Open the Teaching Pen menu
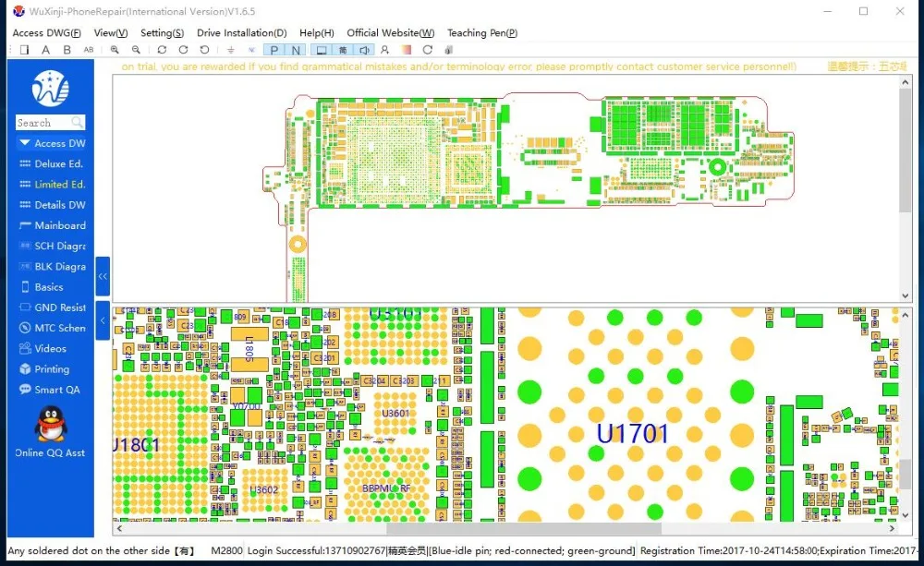This screenshot has height=566, width=924. 482,33
